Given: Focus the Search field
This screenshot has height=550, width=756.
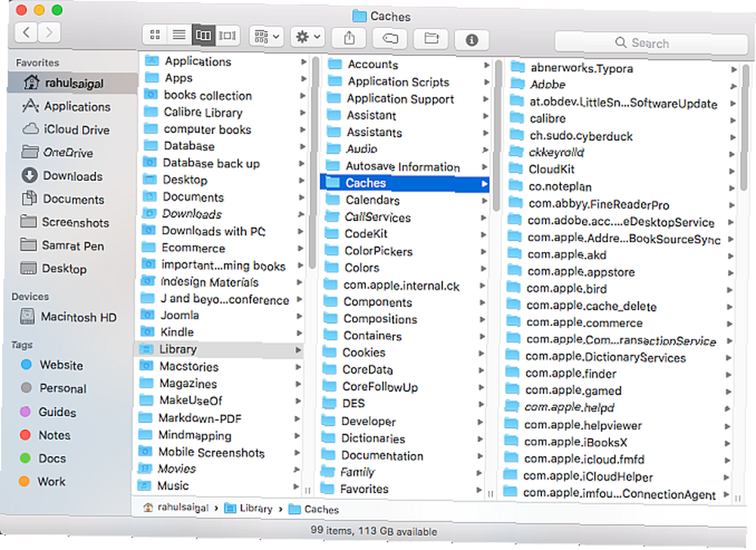Looking at the screenshot, I should 651,42.
